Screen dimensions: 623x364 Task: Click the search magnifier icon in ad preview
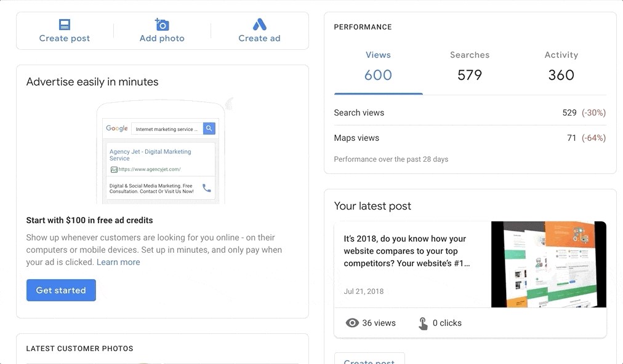tap(209, 129)
